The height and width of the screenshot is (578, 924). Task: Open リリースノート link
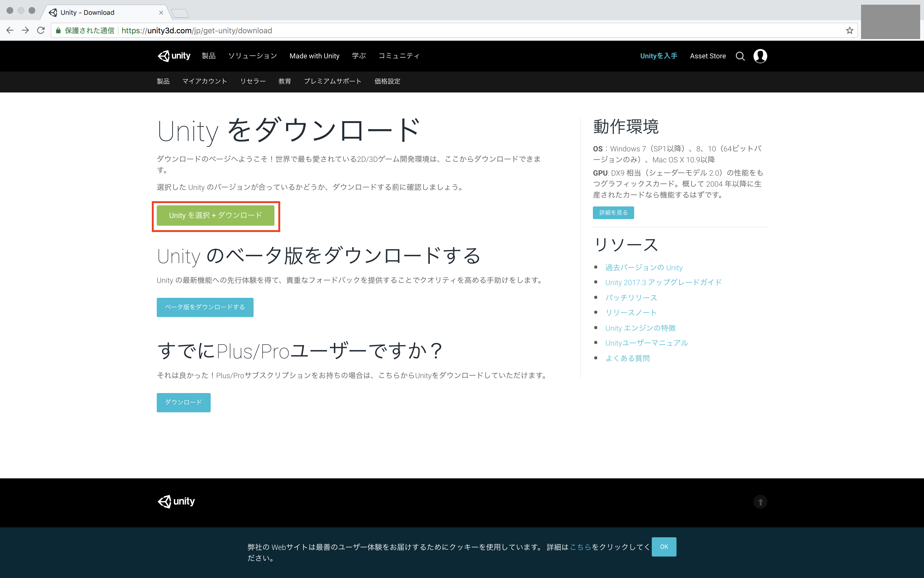click(x=631, y=312)
